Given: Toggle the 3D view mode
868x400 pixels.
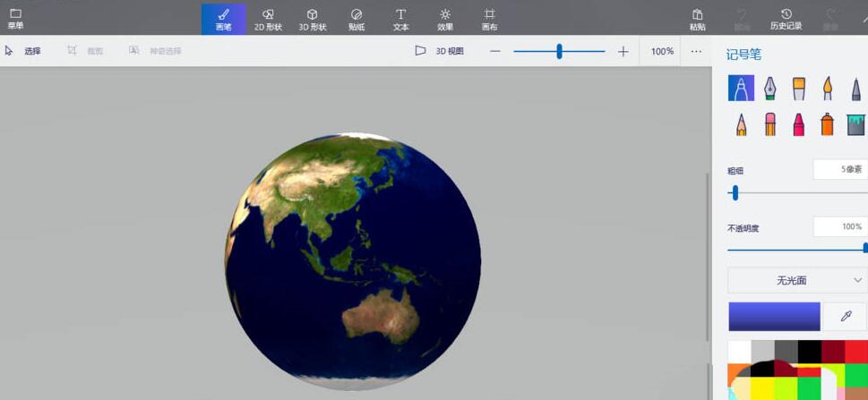Looking at the screenshot, I should tap(439, 51).
